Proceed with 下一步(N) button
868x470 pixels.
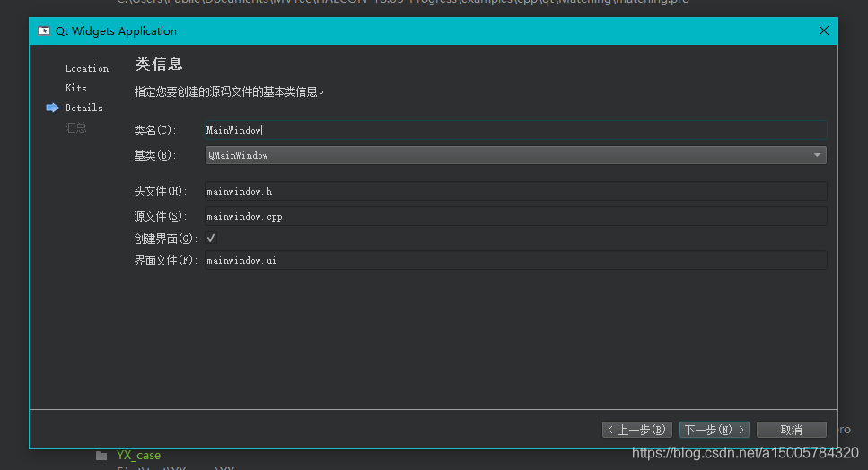pyautogui.click(x=715, y=430)
